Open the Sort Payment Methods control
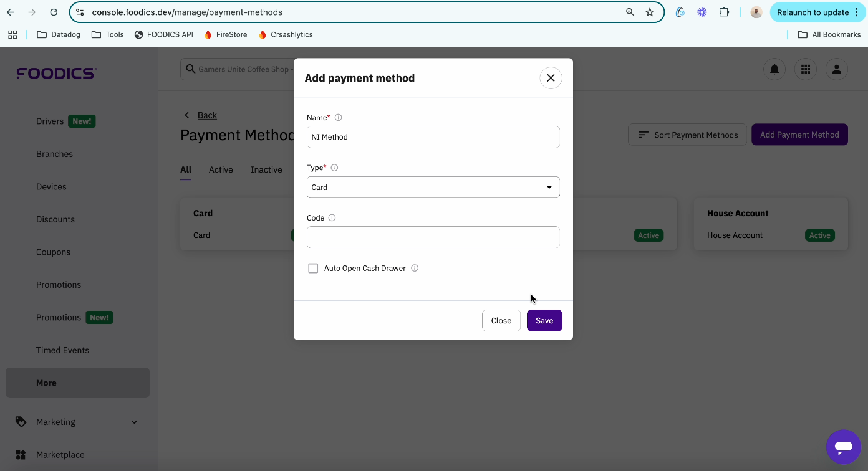This screenshot has height=471, width=868. 687,135
